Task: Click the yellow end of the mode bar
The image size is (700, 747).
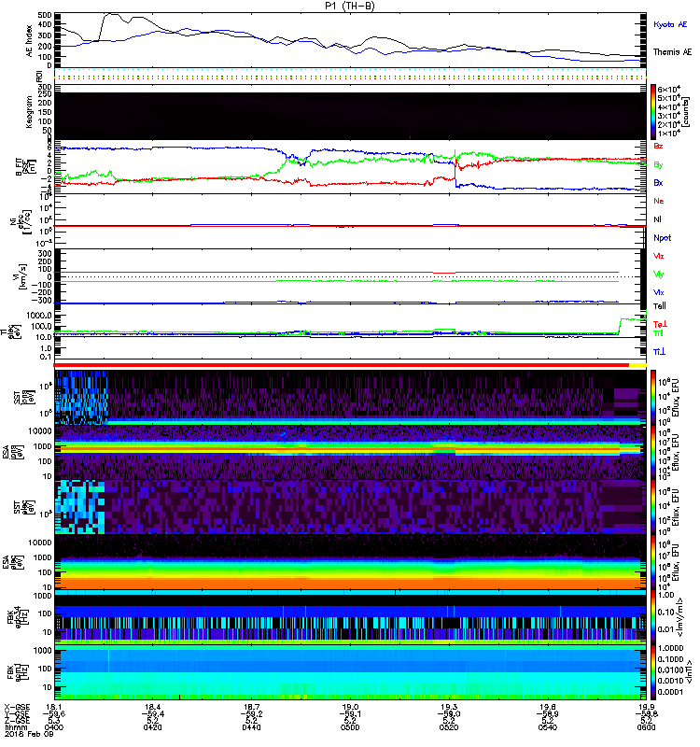Action: (x=637, y=365)
